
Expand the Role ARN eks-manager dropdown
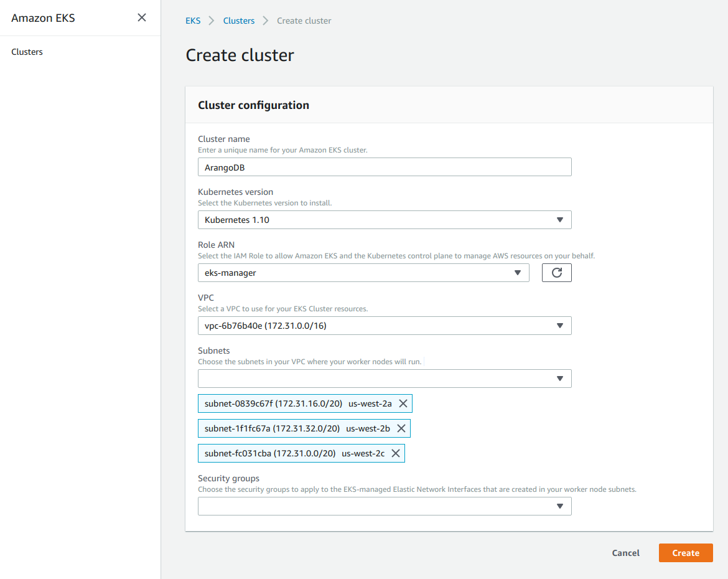[363, 273]
